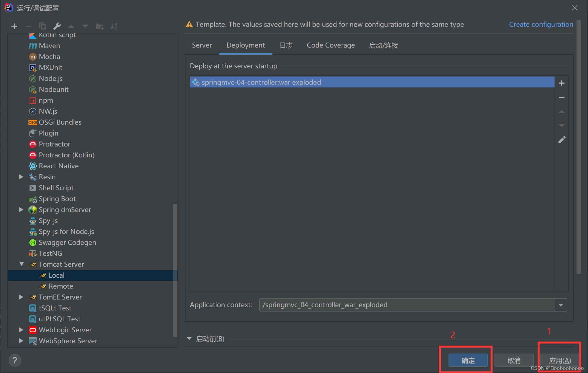
Task: Select the Shell Script template
Action: (x=56, y=188)
